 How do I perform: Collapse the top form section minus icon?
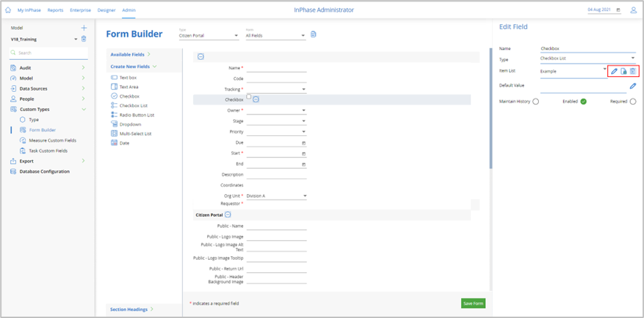(201, 57)
